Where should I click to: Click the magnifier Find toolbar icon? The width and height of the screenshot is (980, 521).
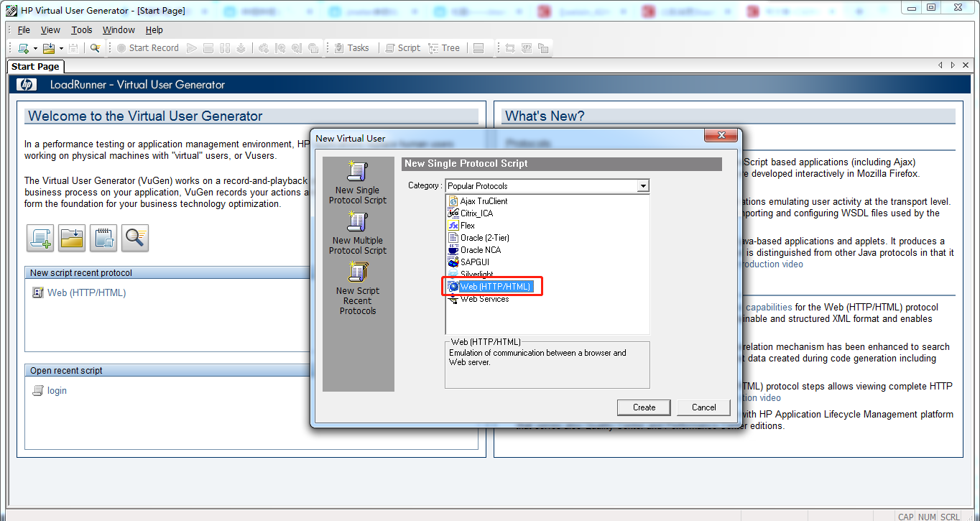95,48
